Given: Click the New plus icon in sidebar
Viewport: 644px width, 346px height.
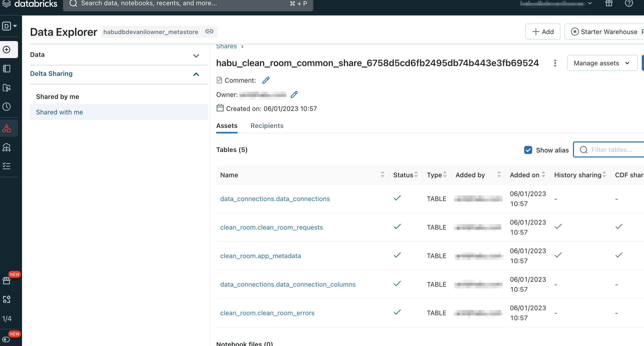Looking at the screenshot, I should click(7, 50).
